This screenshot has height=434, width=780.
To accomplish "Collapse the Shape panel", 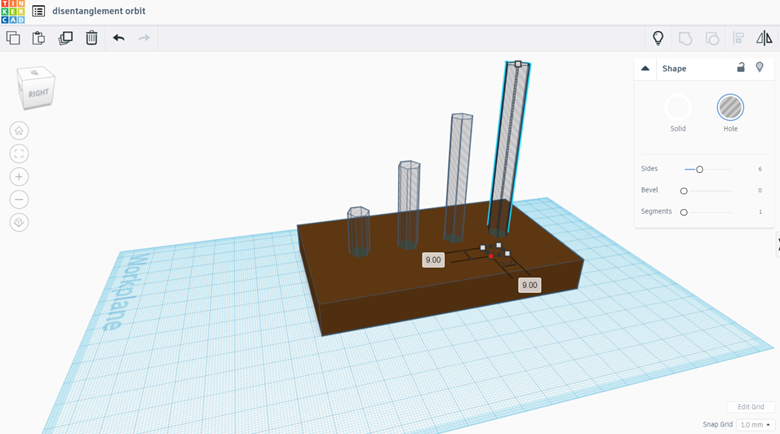I will coord(645,68).
